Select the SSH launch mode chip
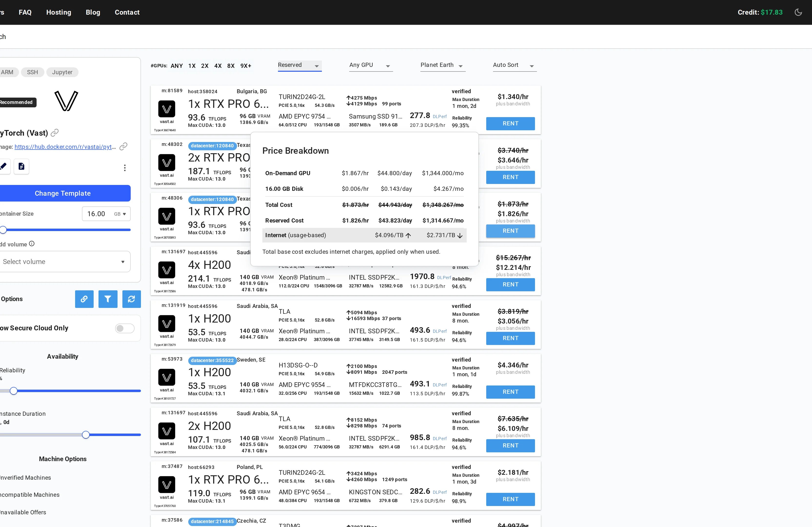Screen dimensions: 812x527 32,72
